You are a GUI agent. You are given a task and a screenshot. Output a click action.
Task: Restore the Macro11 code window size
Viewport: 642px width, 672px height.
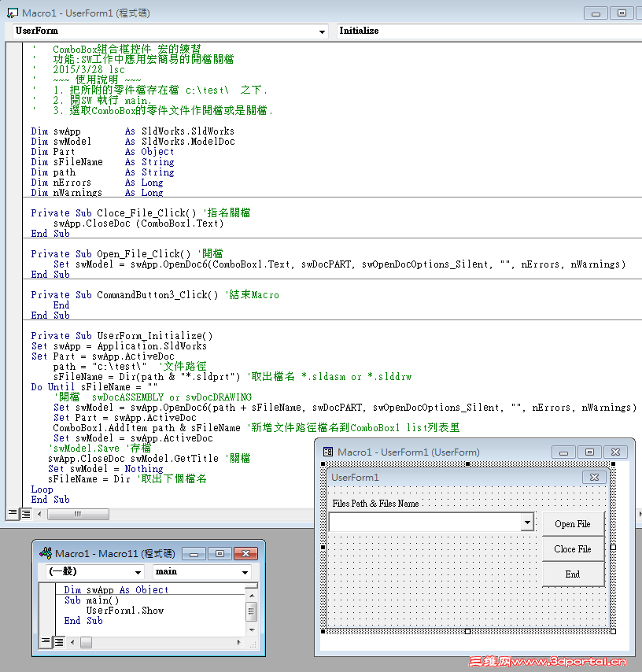click(220, 554)
